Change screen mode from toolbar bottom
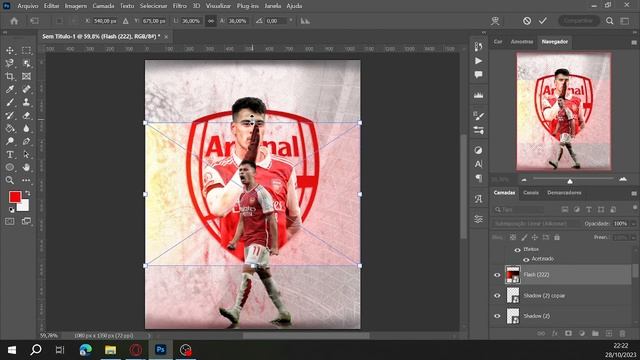640x360 pixels. click(26, 221)
